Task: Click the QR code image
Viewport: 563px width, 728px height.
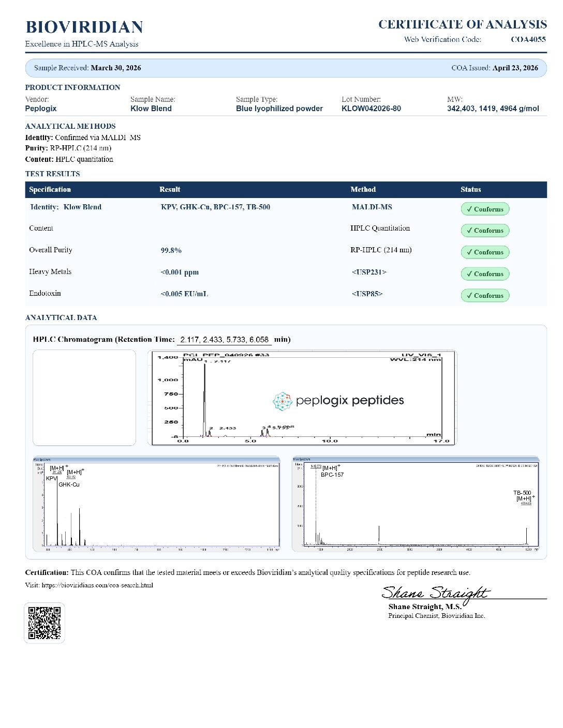Action: 45,623
